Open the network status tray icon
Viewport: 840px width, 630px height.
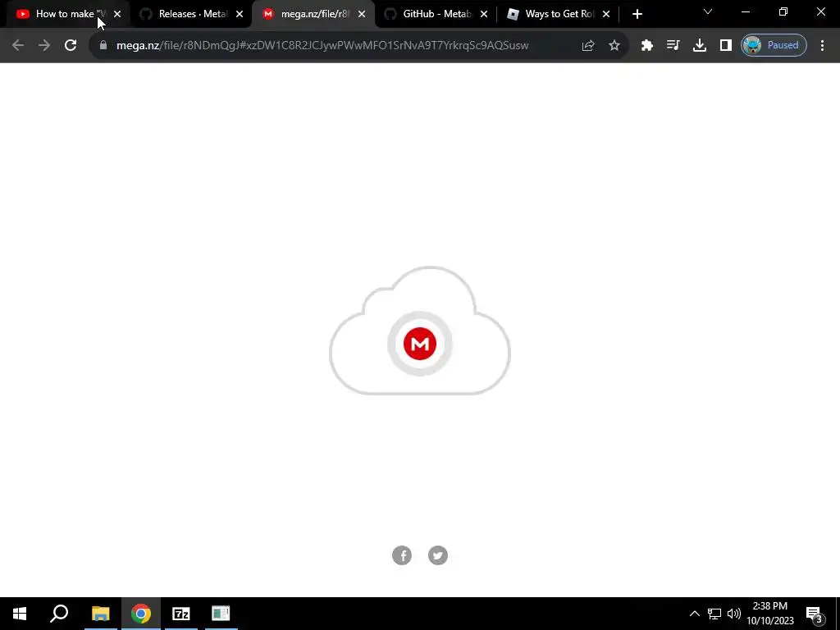(x=714, y=614)
